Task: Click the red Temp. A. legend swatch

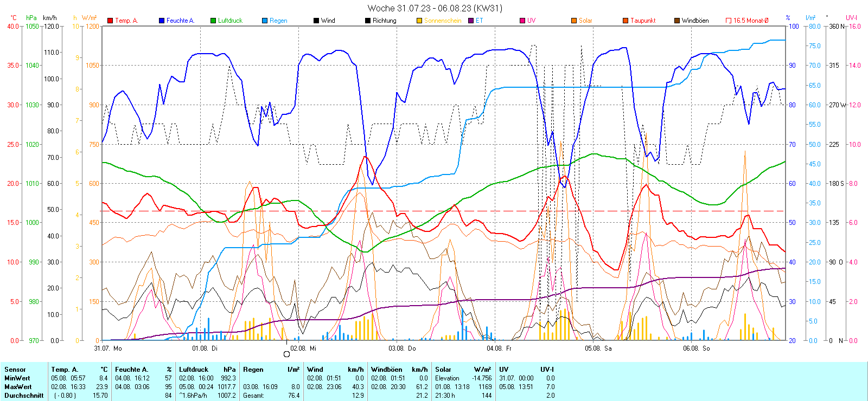Action: (x=111, y=21)
